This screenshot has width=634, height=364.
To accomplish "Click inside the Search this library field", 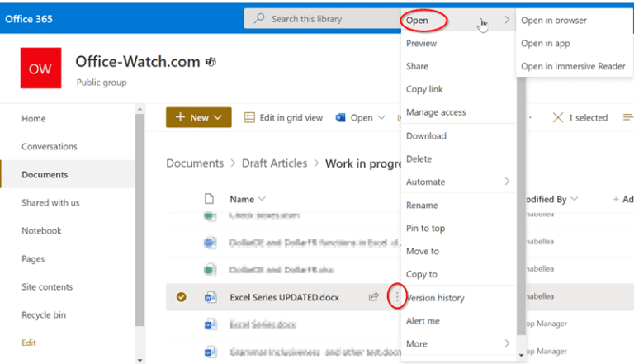I will [323, 19].
